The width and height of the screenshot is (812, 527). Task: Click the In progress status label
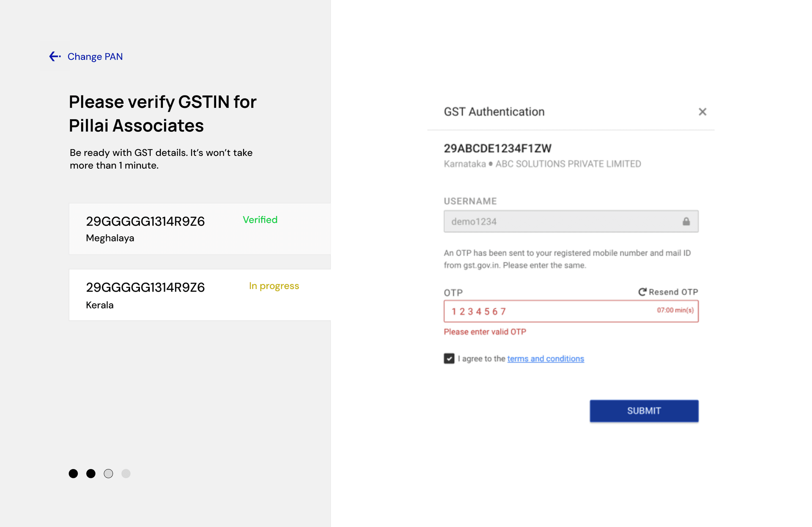[x=274, y=286]
